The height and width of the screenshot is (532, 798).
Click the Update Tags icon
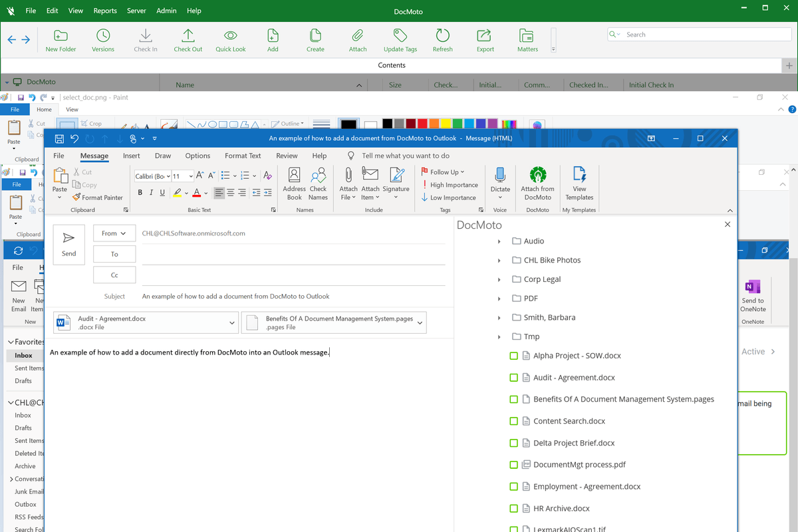(400, 36)
